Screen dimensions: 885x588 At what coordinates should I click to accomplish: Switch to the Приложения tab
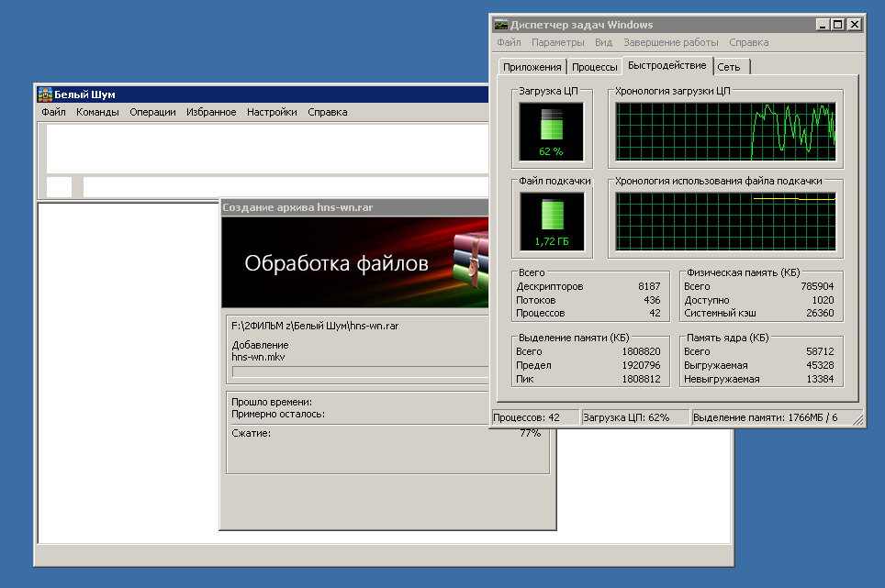coord(532,67)
